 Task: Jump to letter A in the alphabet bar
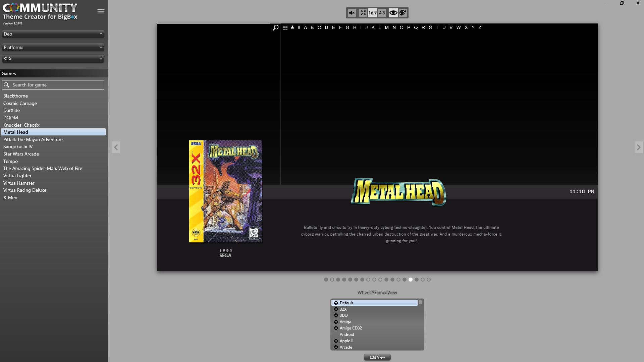click(305, 27)
